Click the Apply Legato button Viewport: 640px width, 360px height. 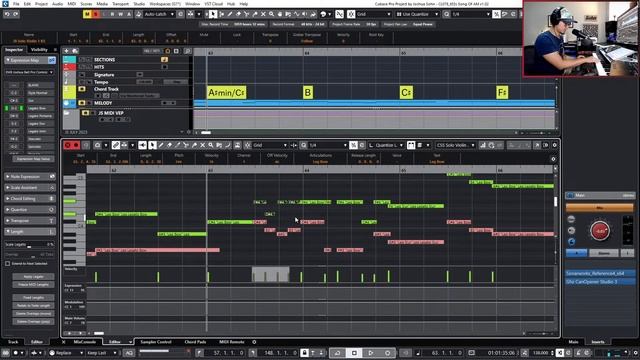coord(33,277)
